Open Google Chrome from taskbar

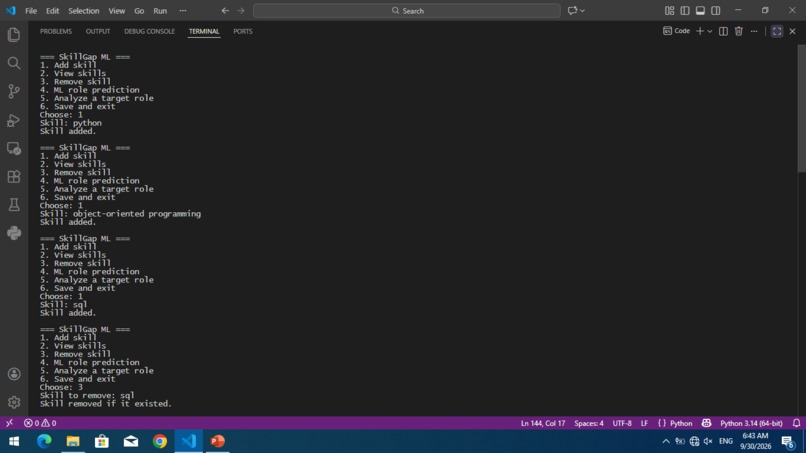coord(160,441)
